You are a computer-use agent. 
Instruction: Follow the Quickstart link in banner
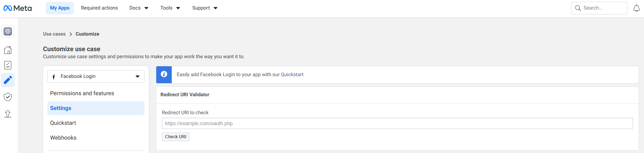292,74
